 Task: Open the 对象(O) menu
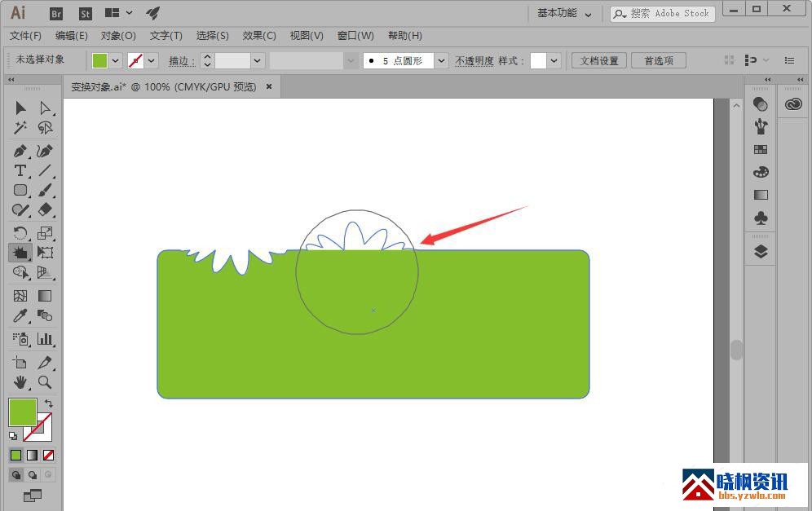pyautogui.click(x=118, y=36)
